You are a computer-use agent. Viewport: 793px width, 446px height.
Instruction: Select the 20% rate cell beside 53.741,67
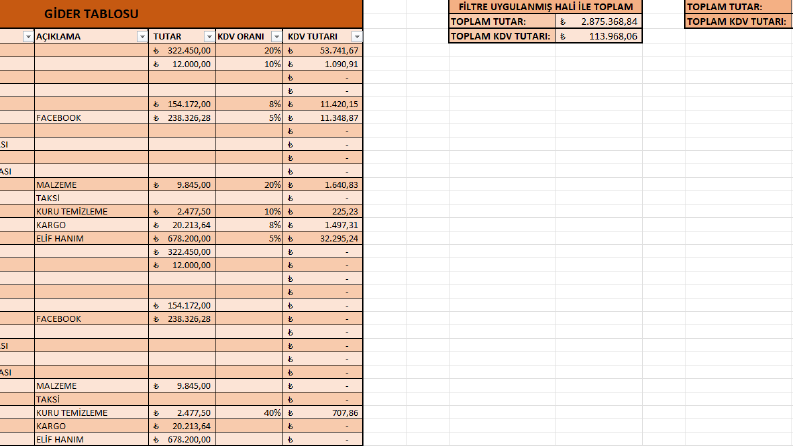point(249,51)
